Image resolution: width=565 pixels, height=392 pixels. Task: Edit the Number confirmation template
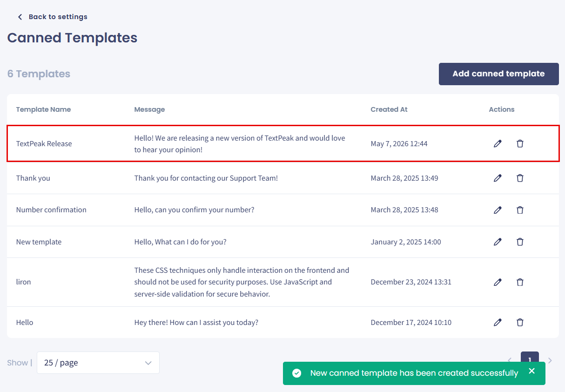498,210
